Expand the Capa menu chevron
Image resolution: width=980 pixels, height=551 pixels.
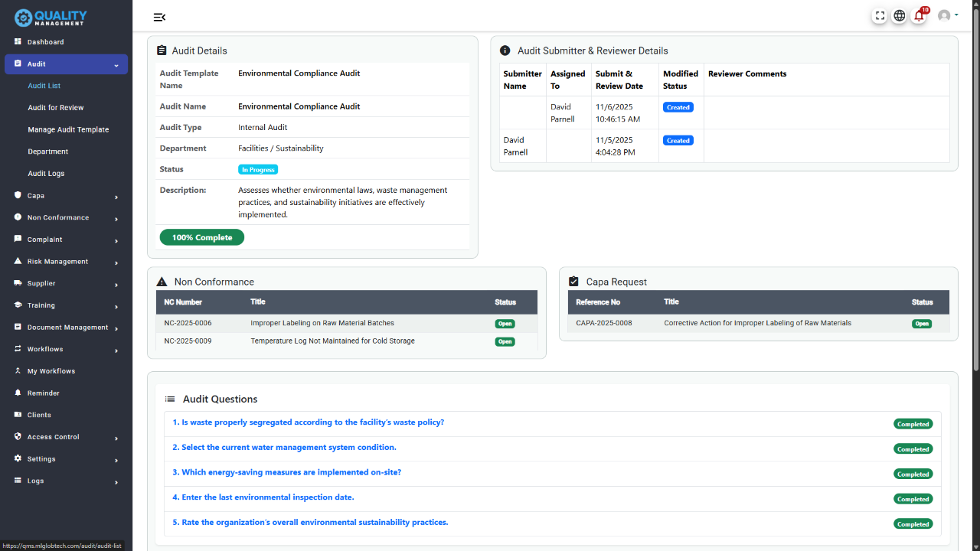(x=116, y=197)
